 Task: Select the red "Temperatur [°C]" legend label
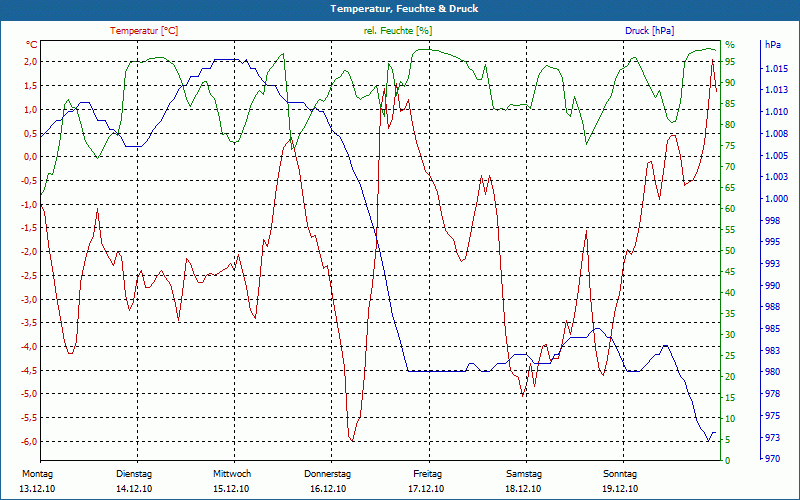coord(144,31)
